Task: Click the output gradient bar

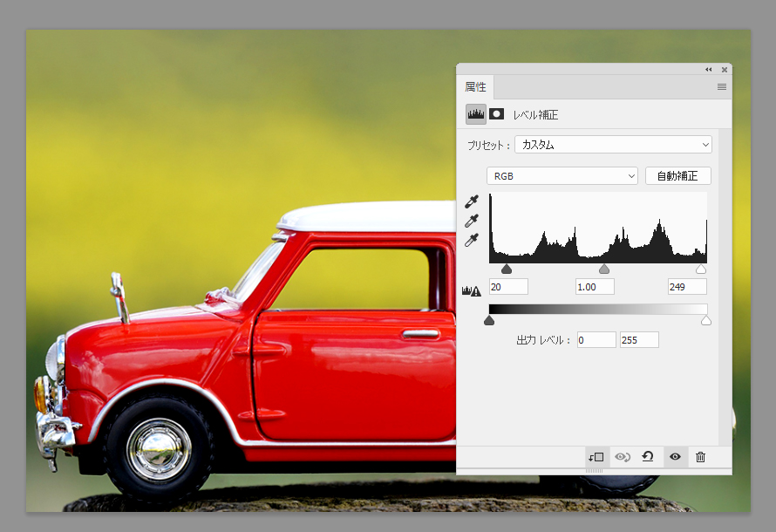Action: (598, 310)
